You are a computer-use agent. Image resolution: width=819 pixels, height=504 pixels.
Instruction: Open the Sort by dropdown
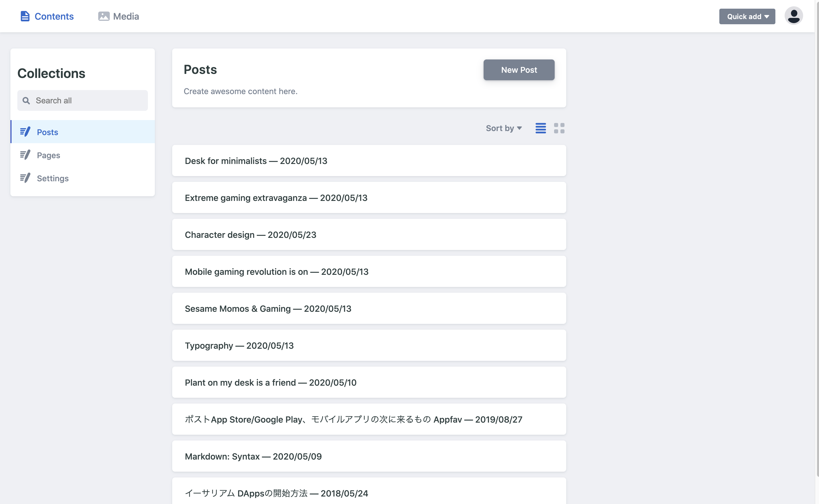[504, 128]
